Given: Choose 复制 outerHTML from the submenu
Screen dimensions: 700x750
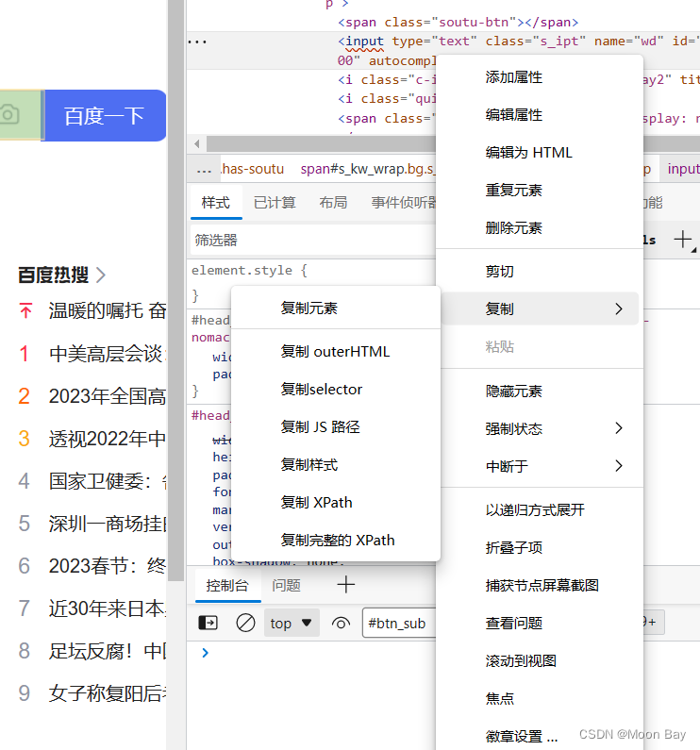Looking at the screenshot, I should pyautogui.click(x=336, y=352).
